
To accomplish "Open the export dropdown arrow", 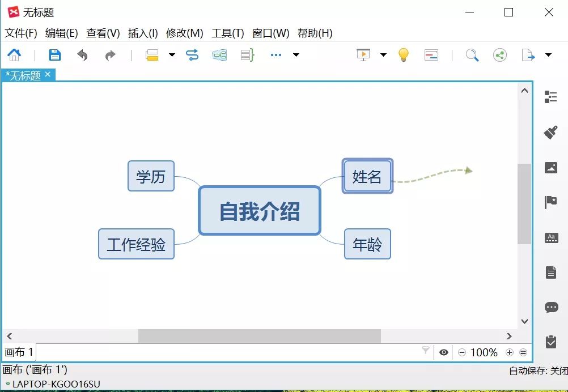I will pos(548,55).
